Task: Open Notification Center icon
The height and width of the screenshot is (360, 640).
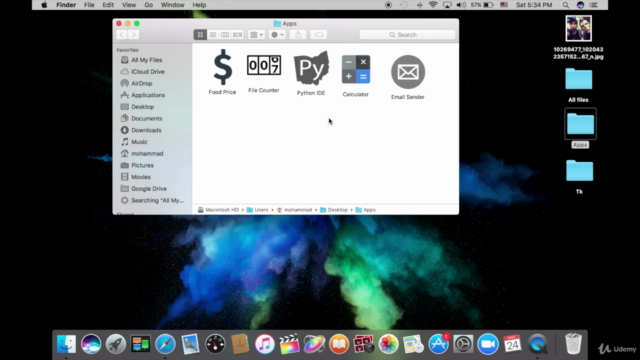Action: pyautogui.click(x=594, y=5)
